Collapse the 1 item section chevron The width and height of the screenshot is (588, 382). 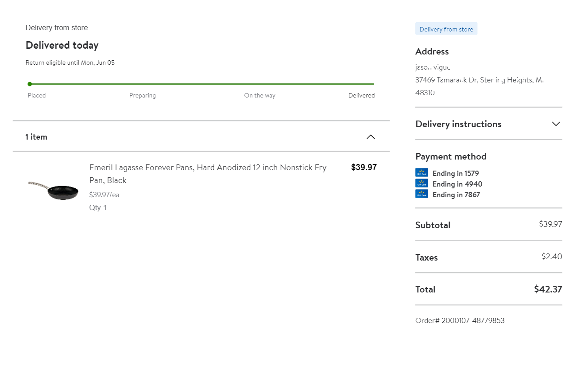(371, 137)
